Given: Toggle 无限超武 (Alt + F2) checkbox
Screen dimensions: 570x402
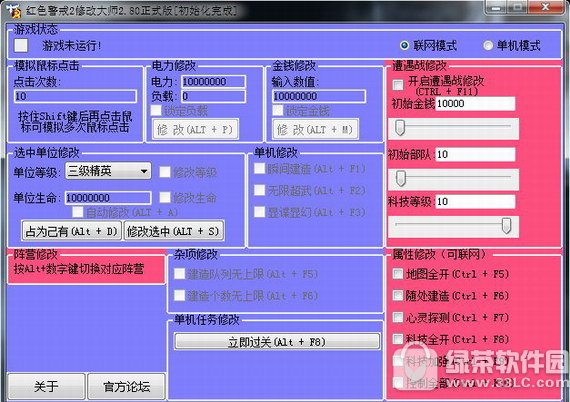Looking at the screenshot, I should tap(260, 190).
